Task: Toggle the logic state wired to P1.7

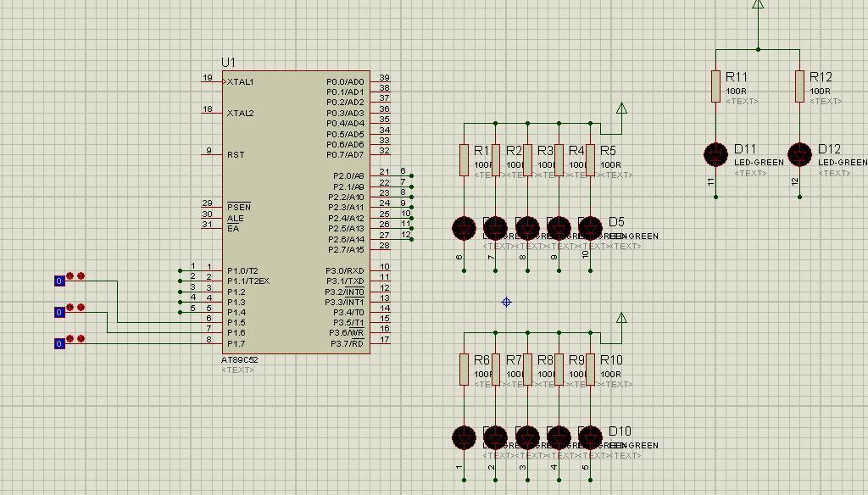Action: (60, 344)
